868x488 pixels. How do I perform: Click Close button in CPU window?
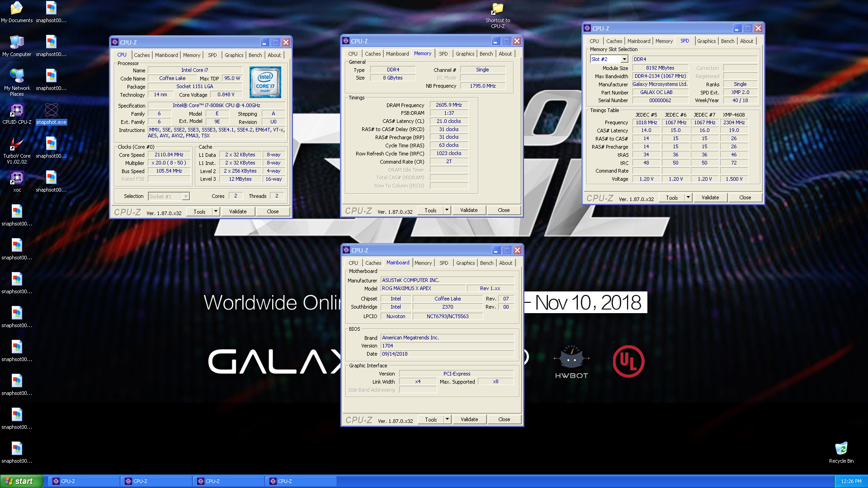273,211
